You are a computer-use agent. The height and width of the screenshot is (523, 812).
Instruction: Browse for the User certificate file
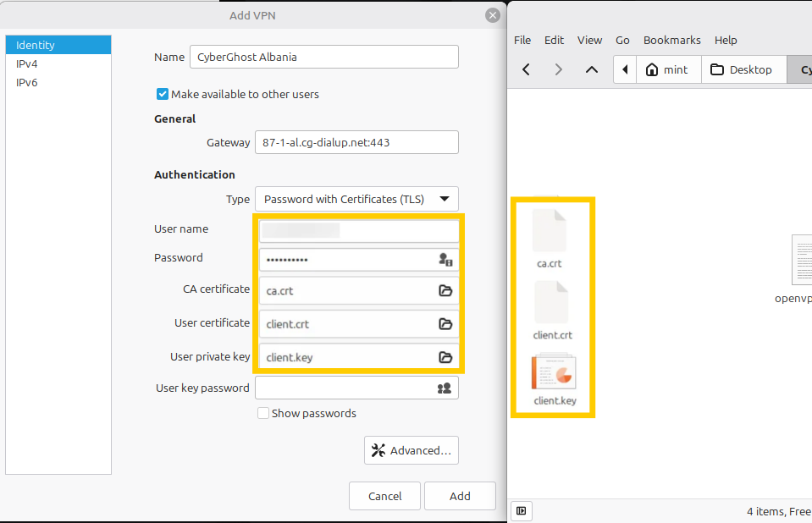pos(445,324)
